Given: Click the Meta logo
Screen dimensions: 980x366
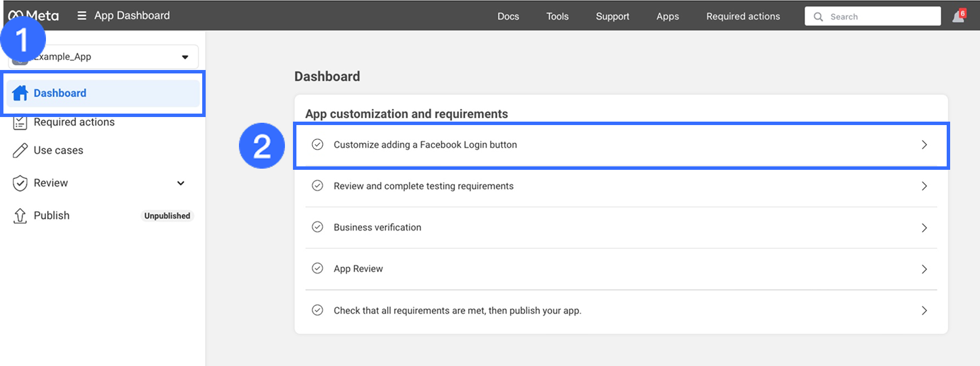Looking at the screenshot, I should point(34,15).
